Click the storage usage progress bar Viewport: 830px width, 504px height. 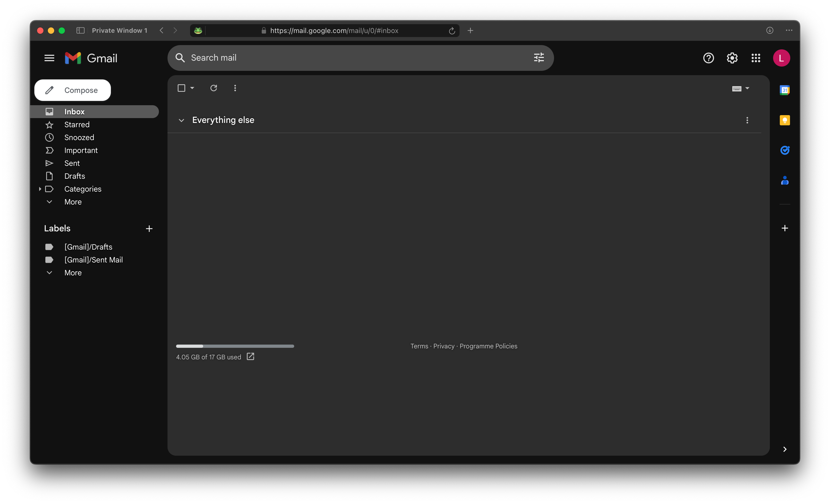235,346
